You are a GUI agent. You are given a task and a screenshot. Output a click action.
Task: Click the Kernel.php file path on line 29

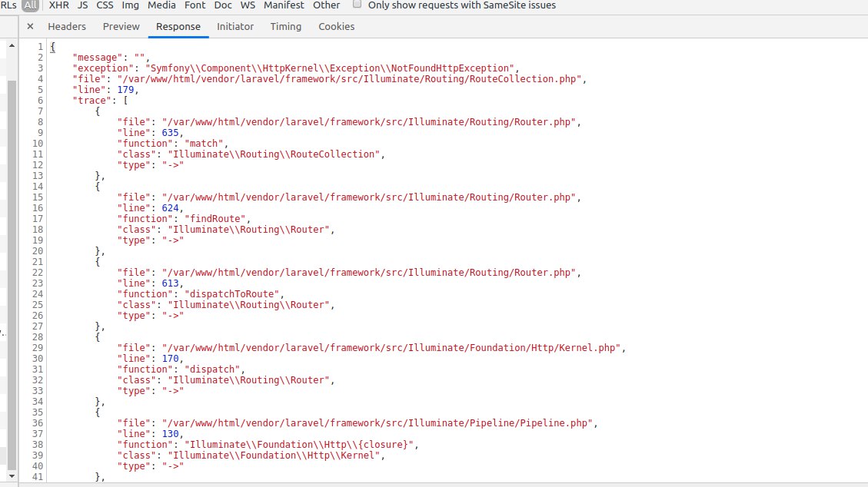[x=391, y=348]
